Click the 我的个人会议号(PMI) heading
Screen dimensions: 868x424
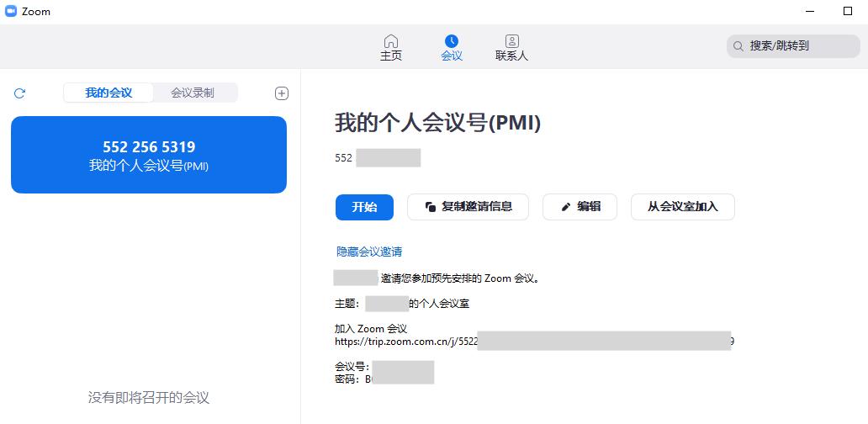[x=437, y=123]
